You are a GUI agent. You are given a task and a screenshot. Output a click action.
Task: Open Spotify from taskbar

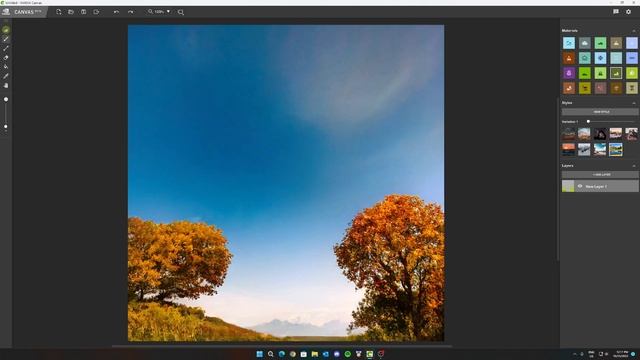point(348,354)
